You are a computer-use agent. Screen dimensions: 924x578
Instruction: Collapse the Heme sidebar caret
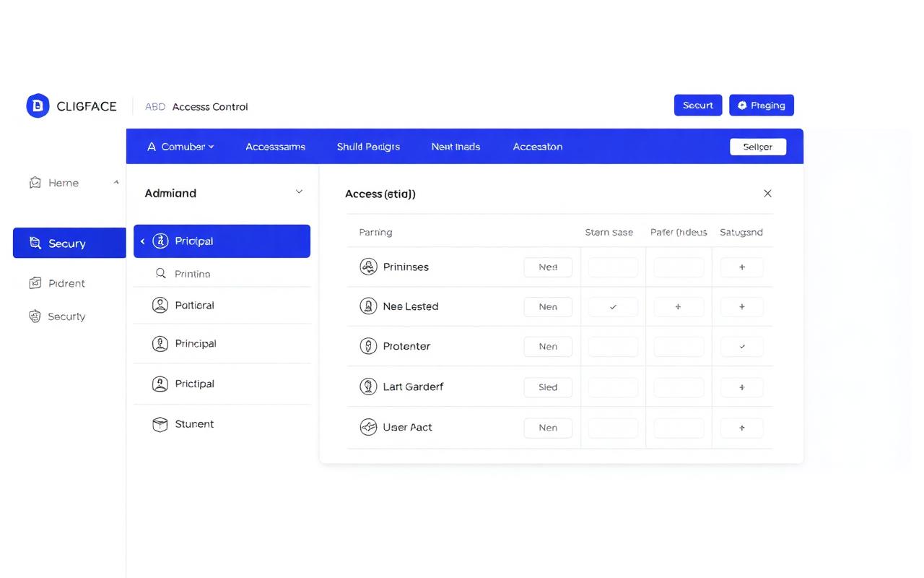point(116,183)
